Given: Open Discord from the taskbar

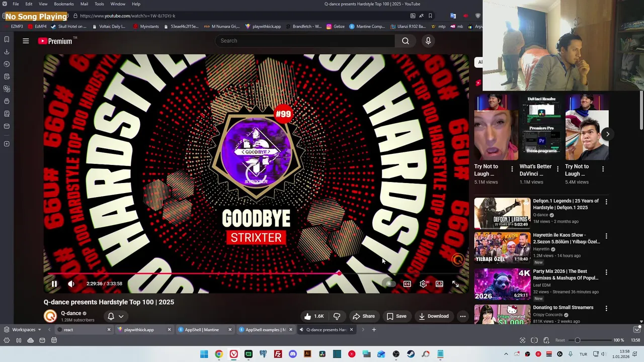Looking at the screenshot, I should (292, 354).
